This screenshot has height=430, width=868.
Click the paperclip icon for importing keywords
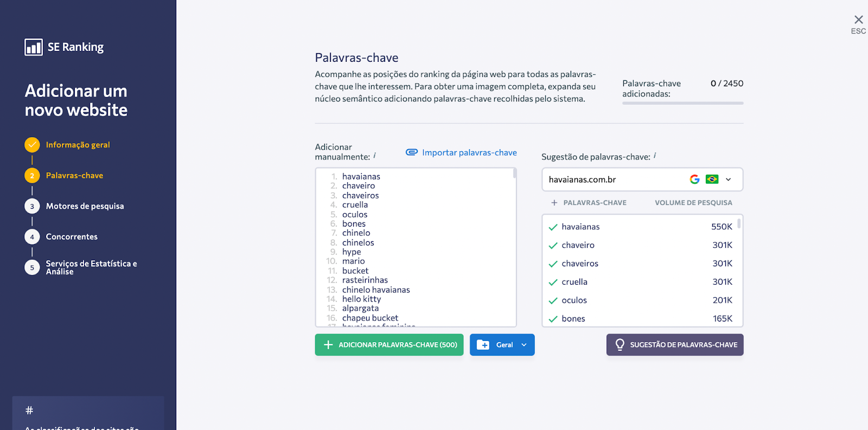coord(412,152)
